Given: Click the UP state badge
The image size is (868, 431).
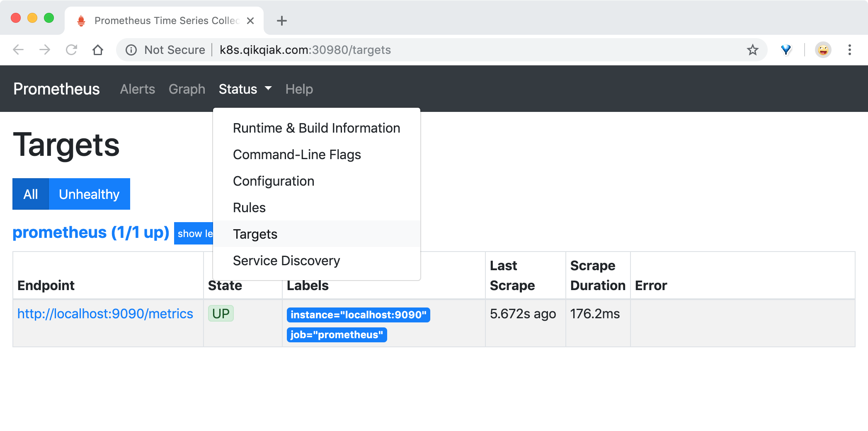Looking at the screenshot, I should pyautogui.click(x=221, y=314).
